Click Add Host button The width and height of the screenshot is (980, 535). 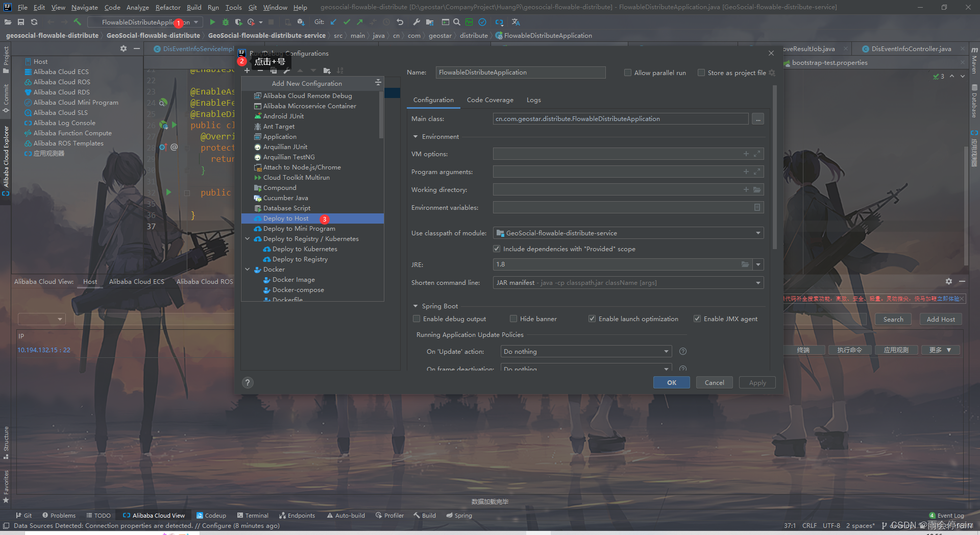pyautogui.click(x=941, y=319)
